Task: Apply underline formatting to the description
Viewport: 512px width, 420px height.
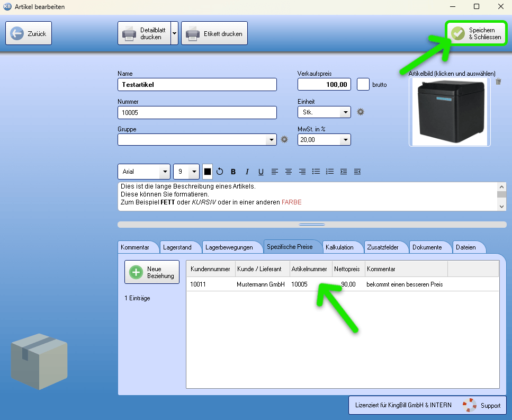Action: (261, 172)
